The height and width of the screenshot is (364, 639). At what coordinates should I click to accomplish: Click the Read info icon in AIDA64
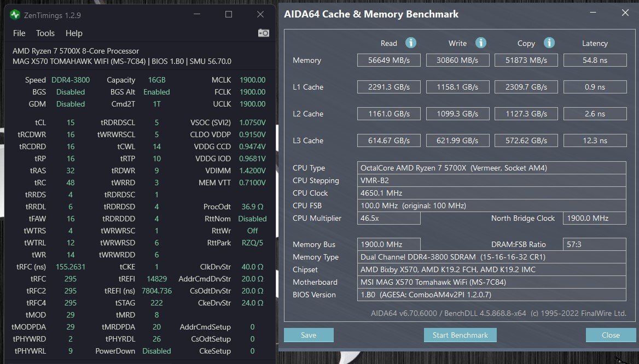410,43
